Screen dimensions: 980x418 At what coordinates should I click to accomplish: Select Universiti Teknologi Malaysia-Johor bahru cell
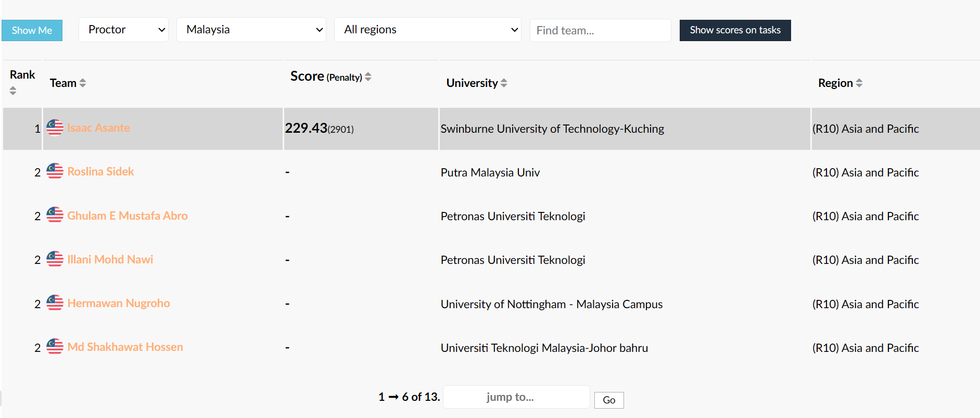[x=625, y=348]
